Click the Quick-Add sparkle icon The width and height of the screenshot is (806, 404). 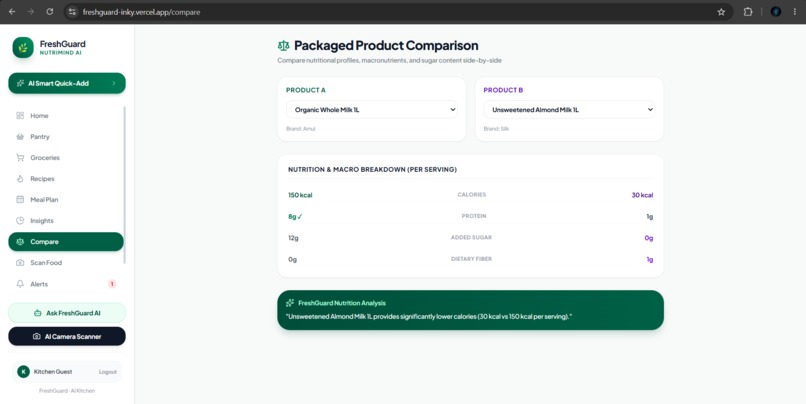tap(20, 83)
